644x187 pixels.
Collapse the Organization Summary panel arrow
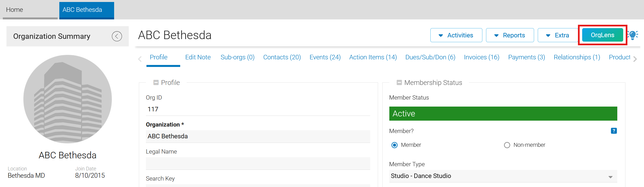coord(117,36)
